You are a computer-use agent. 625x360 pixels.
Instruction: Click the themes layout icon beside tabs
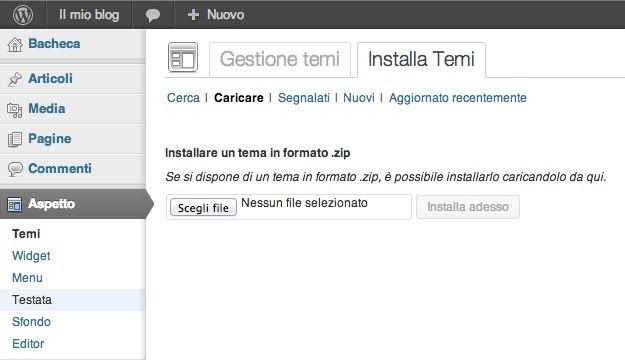click(x=183, y=57)
